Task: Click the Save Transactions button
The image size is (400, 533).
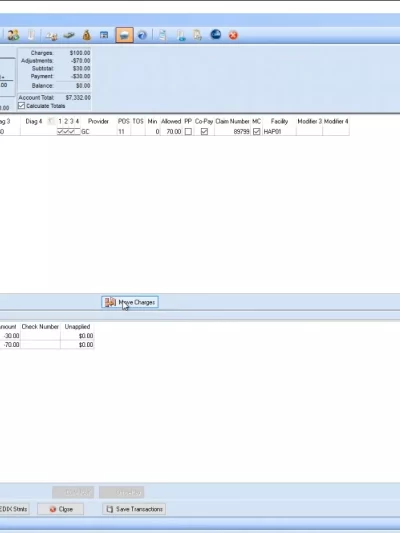Action: click(x=134, y=509)
